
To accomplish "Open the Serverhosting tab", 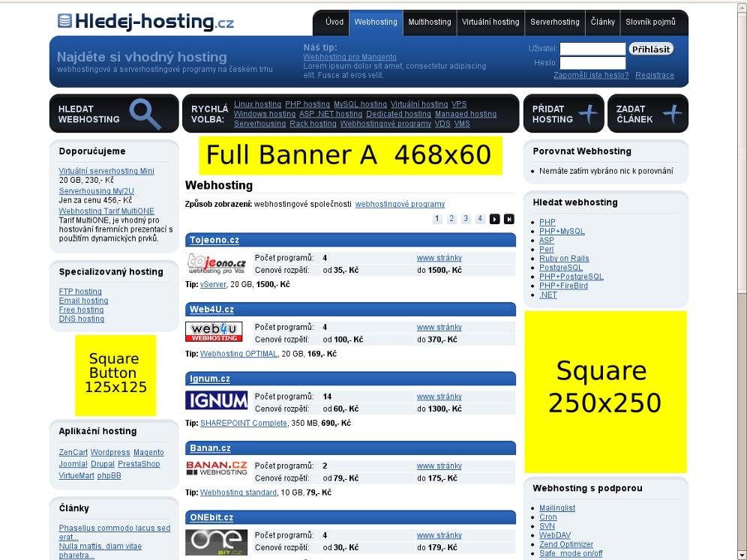I will (555, 22).
